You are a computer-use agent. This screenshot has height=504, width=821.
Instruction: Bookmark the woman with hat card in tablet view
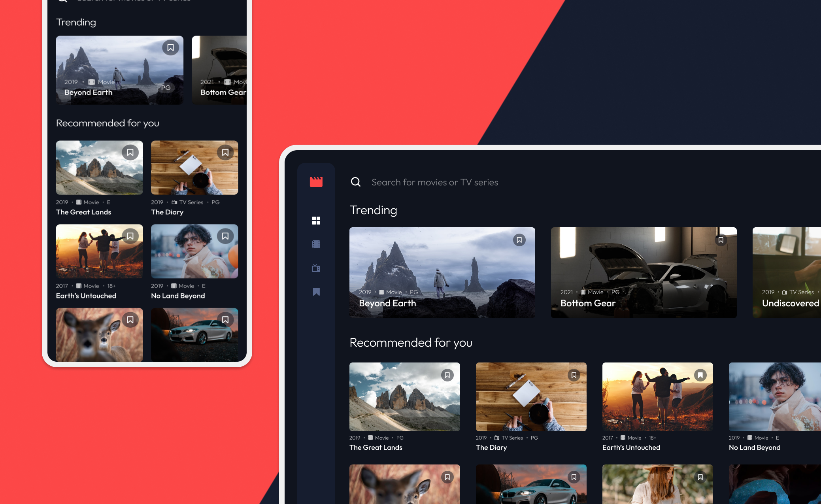coord(700,477)
